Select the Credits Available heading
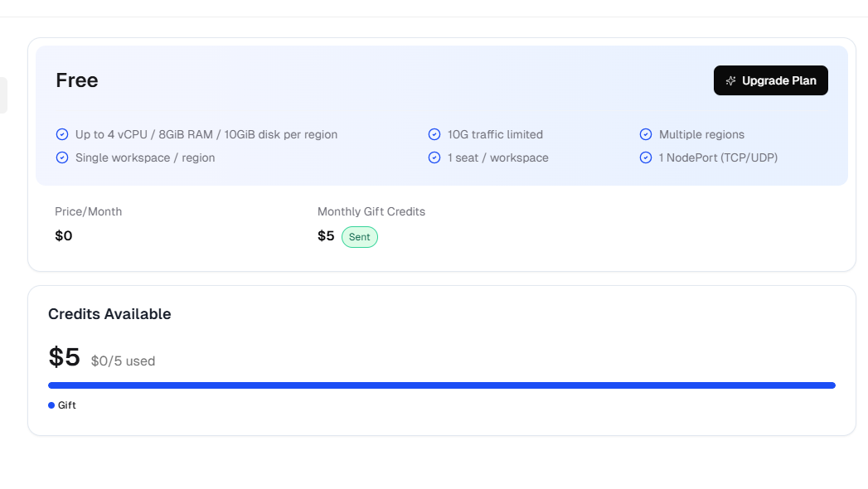This screenshot has width=868, height=489. [109, 314]
